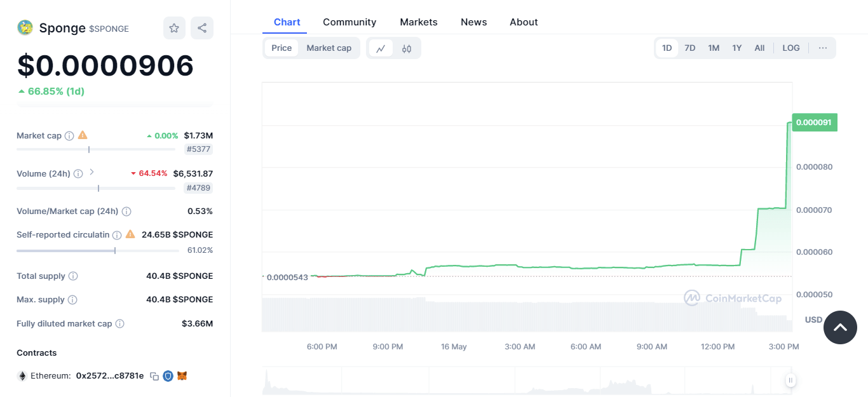The height and width of the screenshot is (397, 868).
Task: Click the Ethereum logo icon
Action: click(22, 376)
